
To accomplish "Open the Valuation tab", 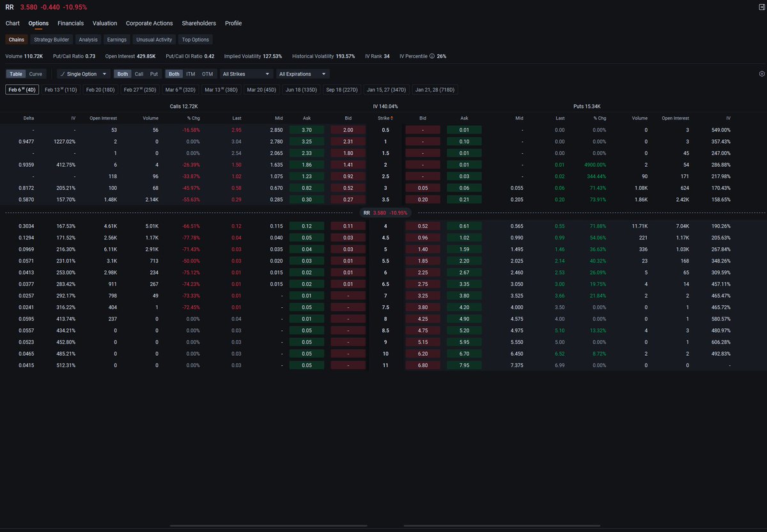I will [x=105, y=23].
